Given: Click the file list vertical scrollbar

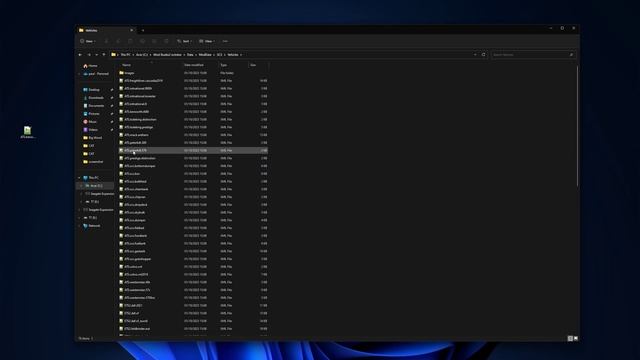Looking at the screenshot, I should (577, 127).
